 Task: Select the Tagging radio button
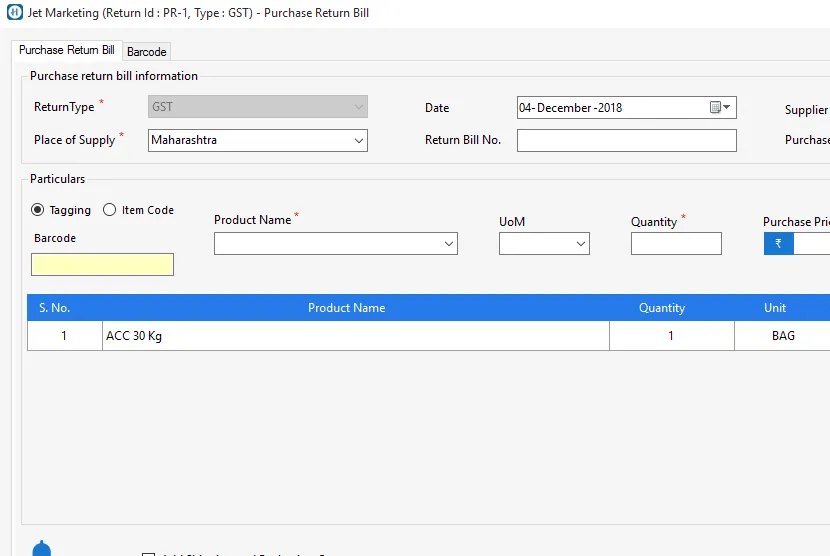[x=38, y=210]
